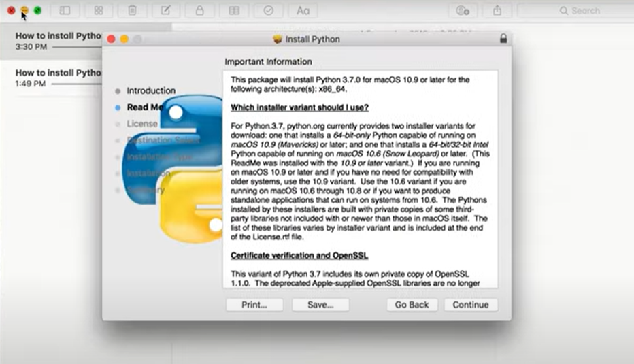Click the Python package icon in title bar
This screenshot has height=364, width=634.
click(x=278, y=39)
